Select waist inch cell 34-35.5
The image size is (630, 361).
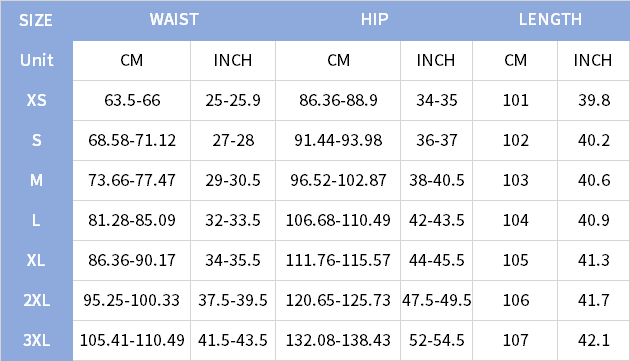(233, 260)
